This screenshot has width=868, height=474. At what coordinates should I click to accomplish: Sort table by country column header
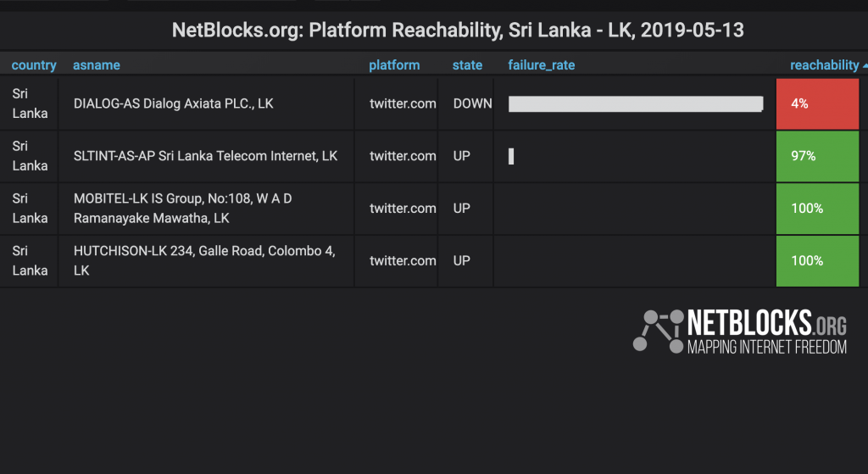coord(34,64)
